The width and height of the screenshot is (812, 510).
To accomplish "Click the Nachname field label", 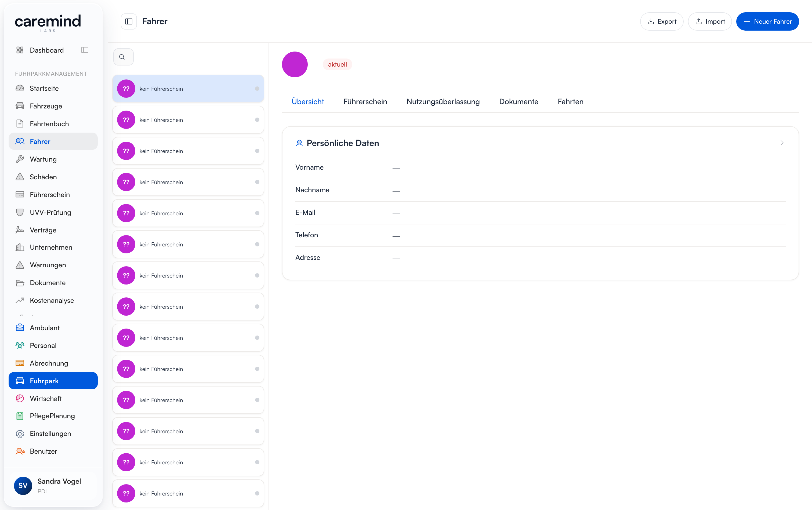I will point(312,190).
